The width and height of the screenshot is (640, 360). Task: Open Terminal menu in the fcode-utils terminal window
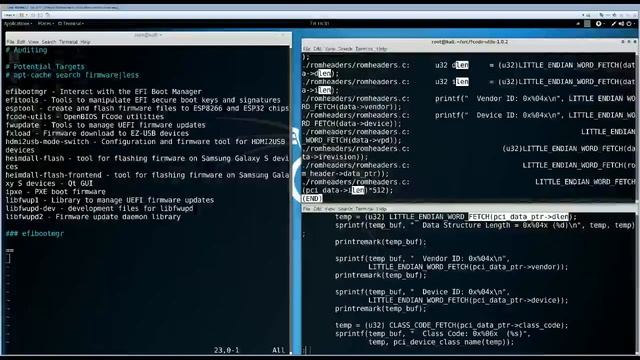[364, 49]
